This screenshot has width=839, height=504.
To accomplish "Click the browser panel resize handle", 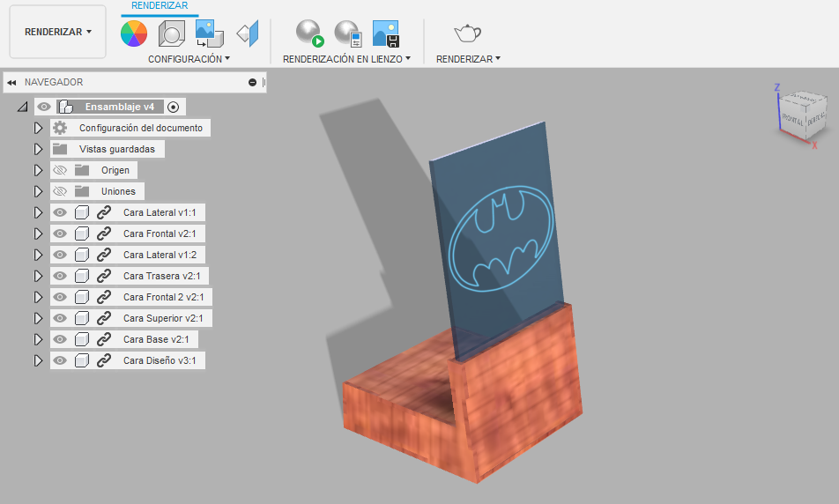I will [x=264, y=83].
